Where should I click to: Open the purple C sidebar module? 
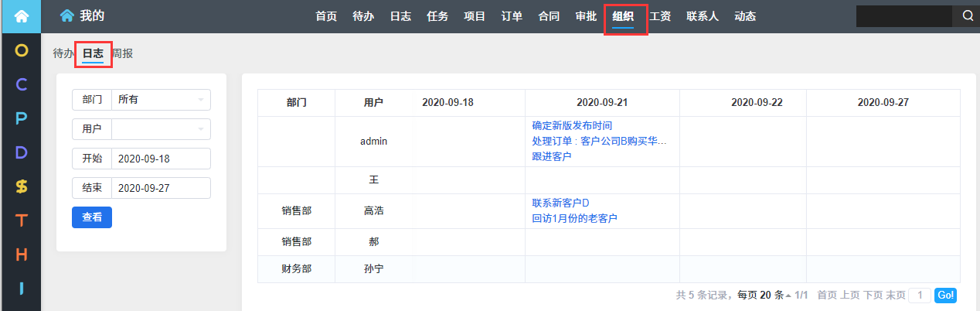click(21, 84)
